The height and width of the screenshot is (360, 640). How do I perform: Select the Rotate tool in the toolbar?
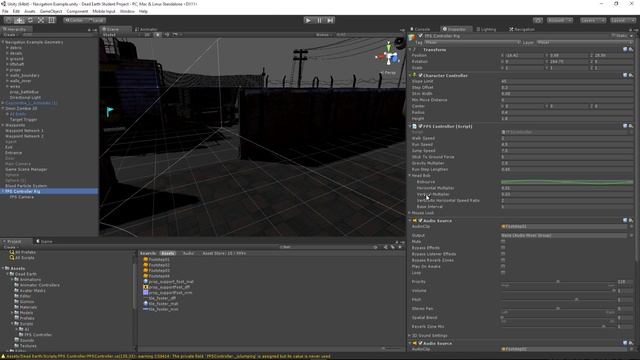tap(30, 20)
